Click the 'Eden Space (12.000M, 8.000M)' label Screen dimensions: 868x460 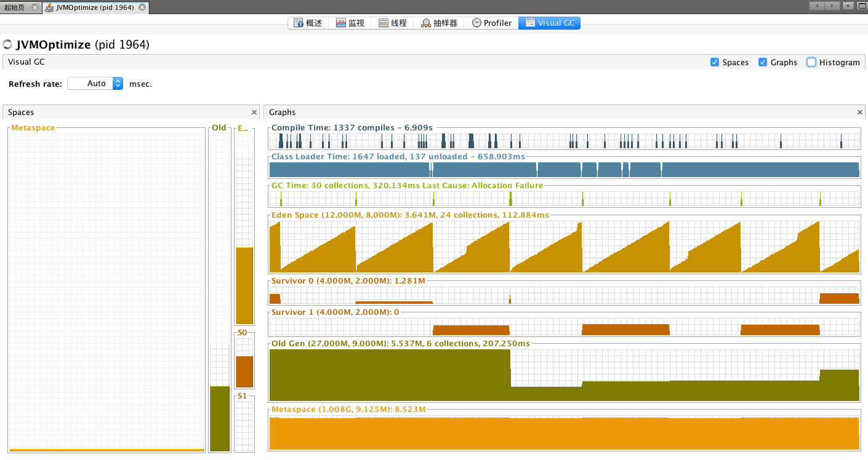(x=410, y=215)
